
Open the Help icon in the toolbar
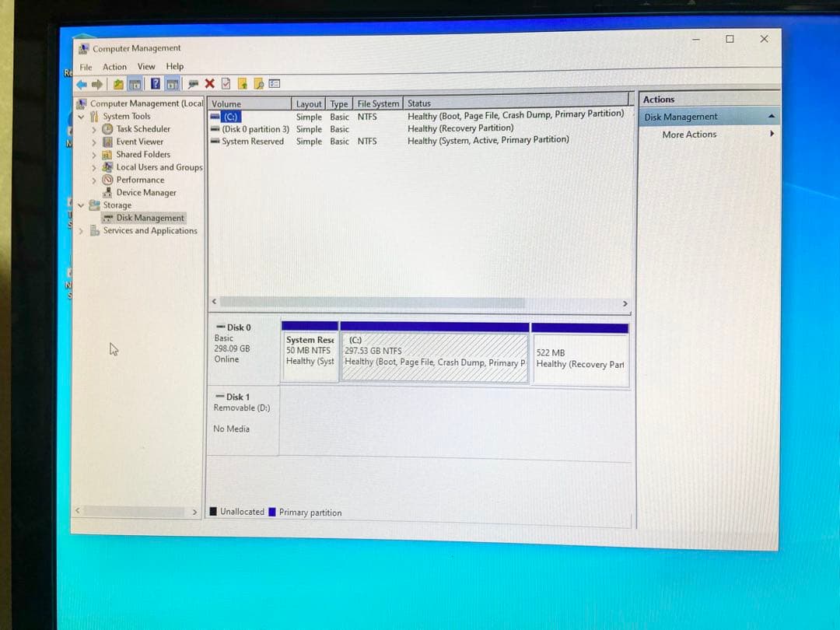(x=156, y=83)
